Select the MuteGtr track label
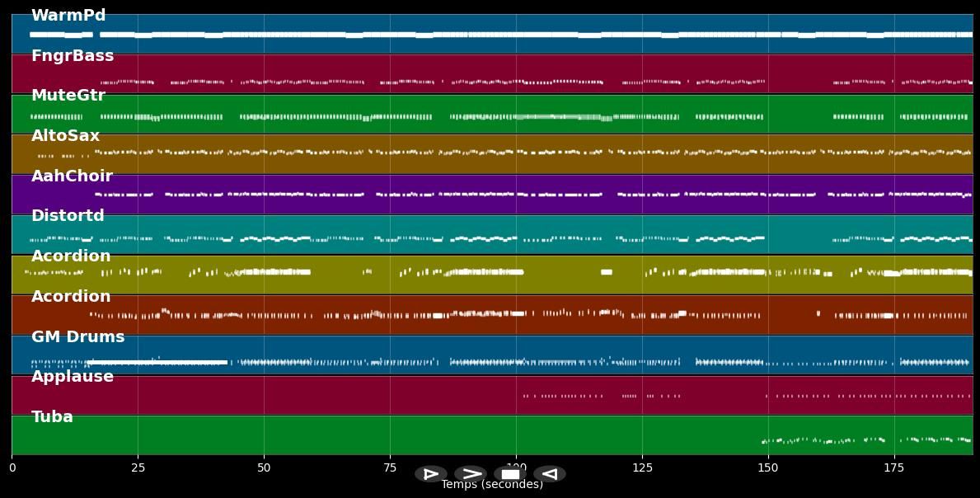The image size is (980, 498). tap(68, 95)
